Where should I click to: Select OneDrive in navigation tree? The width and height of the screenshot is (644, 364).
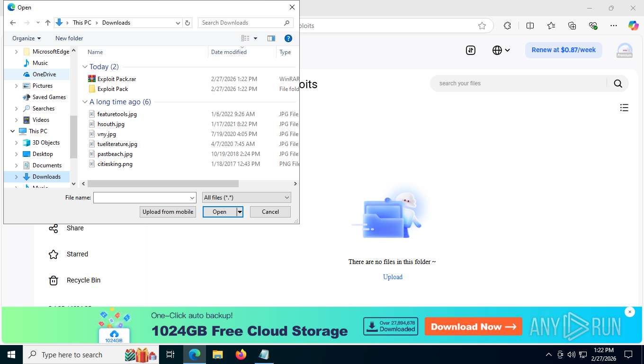pyautogui.click(x=44, y=74)
